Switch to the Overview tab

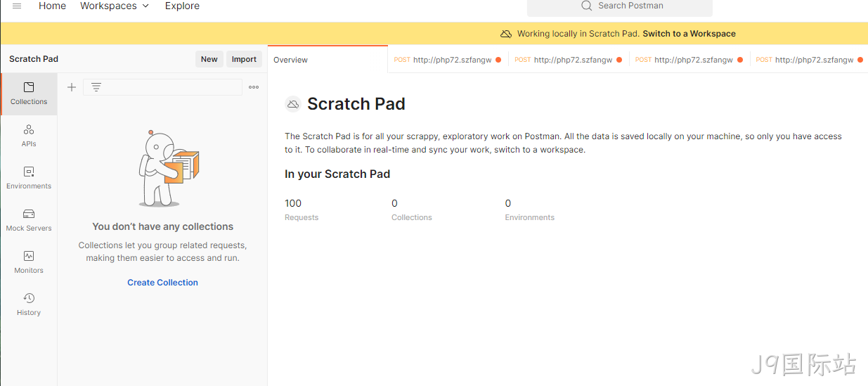point(328,60)
